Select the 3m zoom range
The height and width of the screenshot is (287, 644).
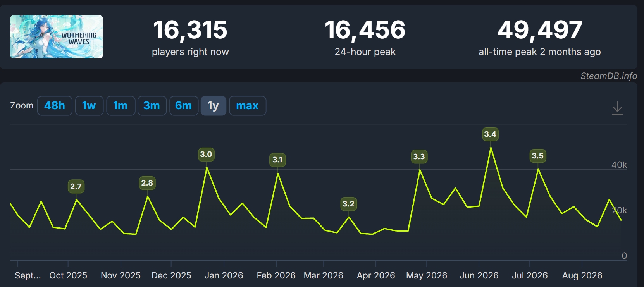(x=152, y=106)
